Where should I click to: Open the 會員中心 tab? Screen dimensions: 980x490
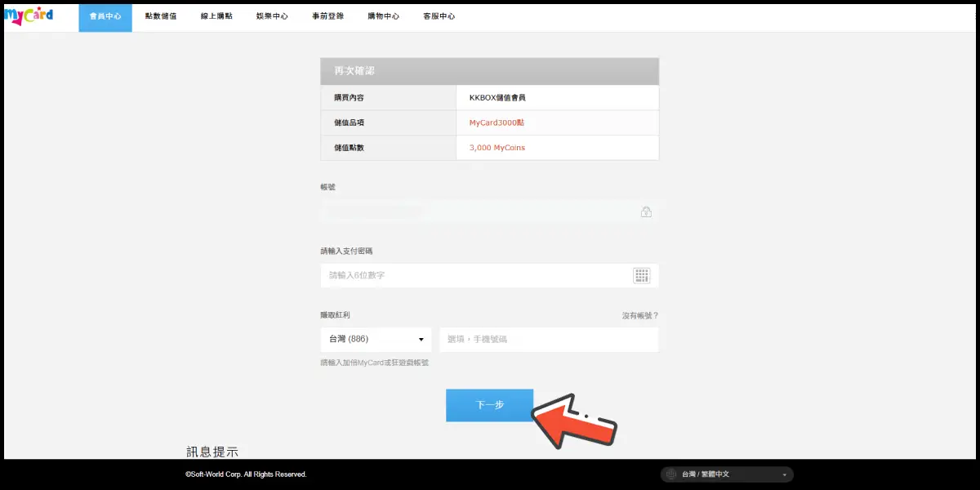[x=105, y=16]
